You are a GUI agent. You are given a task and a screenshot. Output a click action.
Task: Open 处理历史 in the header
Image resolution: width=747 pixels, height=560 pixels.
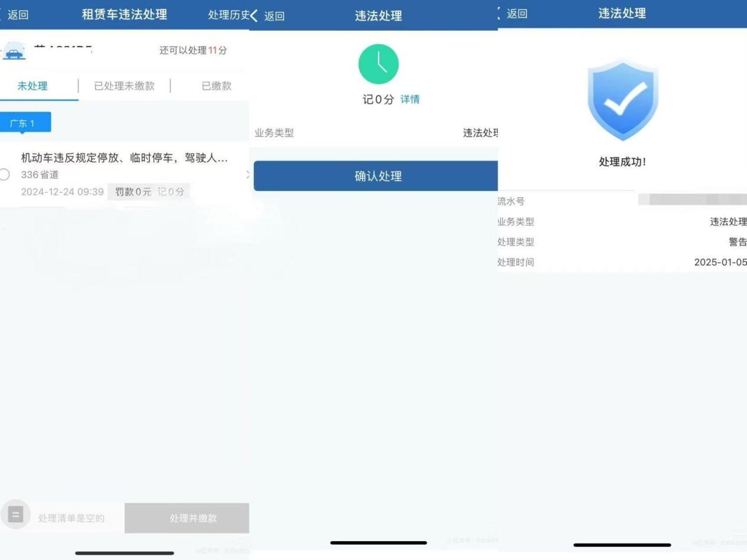click(x=228, y=15)
